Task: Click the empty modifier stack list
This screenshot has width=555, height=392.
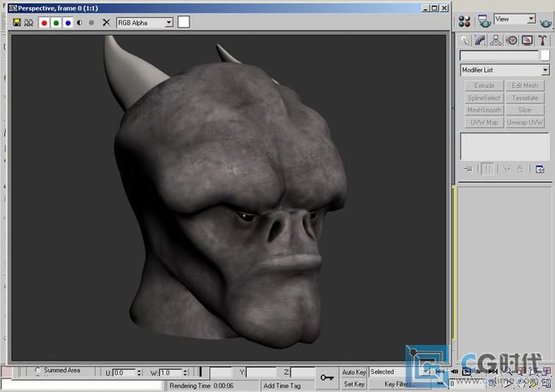Action: (505, 146)
